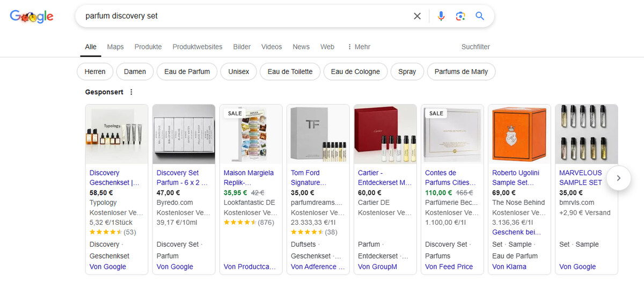Screen dimensions: 644x288
Task: Open MARVELOUS SAMPLE SET title link
Action: pos(581,178)
